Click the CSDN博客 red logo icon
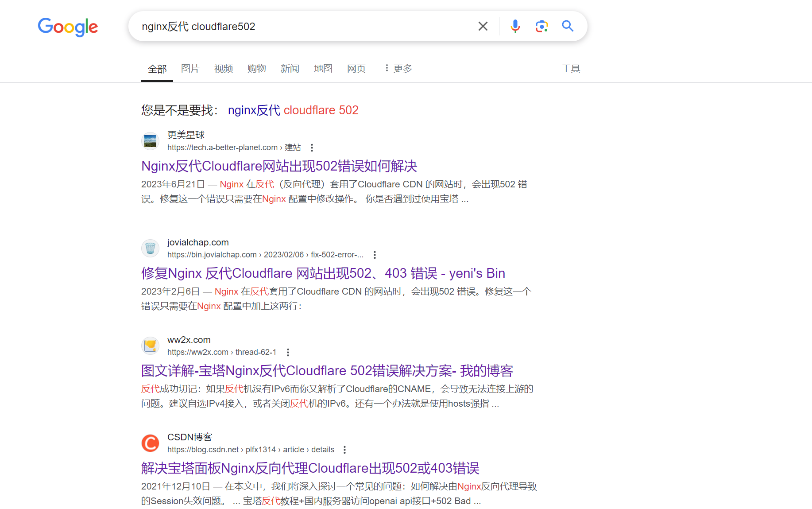The width and height of the screenshot is (812, 509). click(150, 443)
